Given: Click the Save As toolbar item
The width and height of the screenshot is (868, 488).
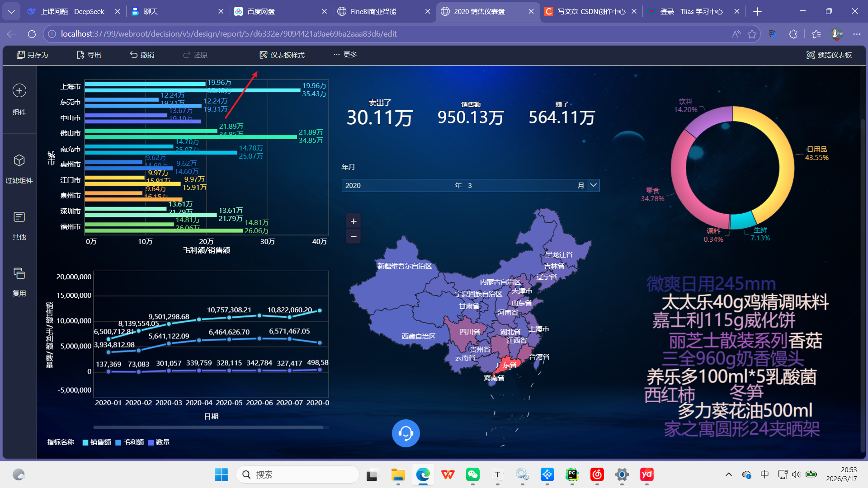Looking at the screenshot, I should coord(33,55).
